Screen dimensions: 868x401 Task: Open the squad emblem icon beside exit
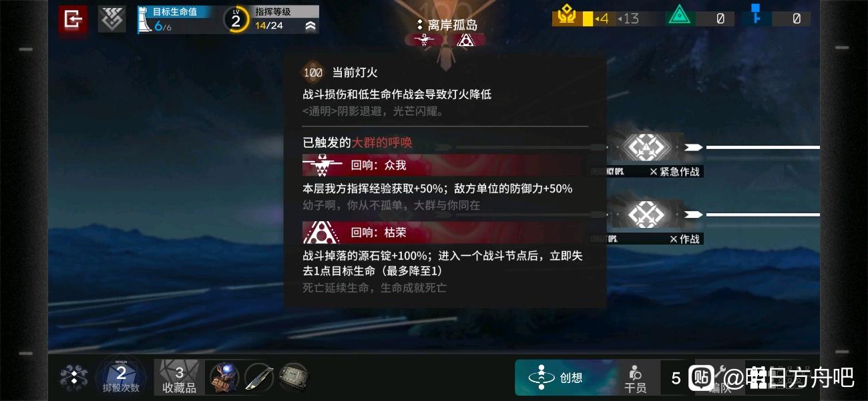[x=112, y=19]
